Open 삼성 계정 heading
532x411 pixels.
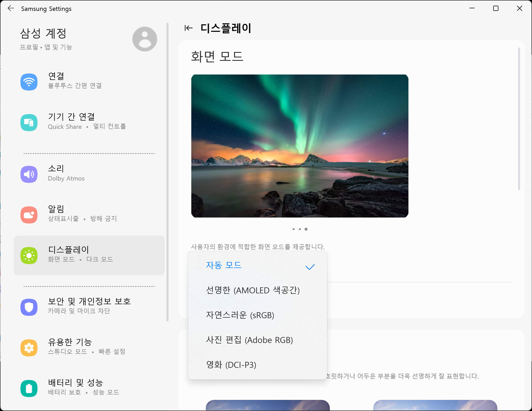[x=43, y=34]
